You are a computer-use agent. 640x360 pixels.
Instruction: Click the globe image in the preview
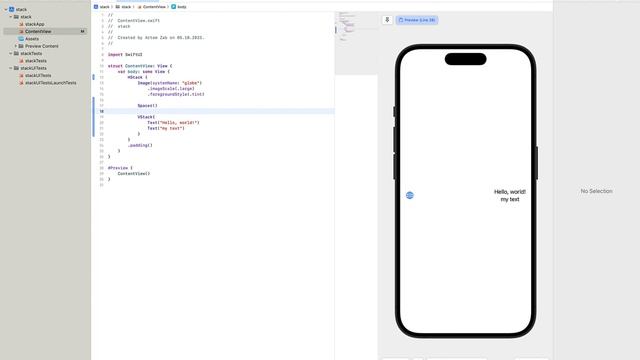pyautogui.click(x=410, y=196)
